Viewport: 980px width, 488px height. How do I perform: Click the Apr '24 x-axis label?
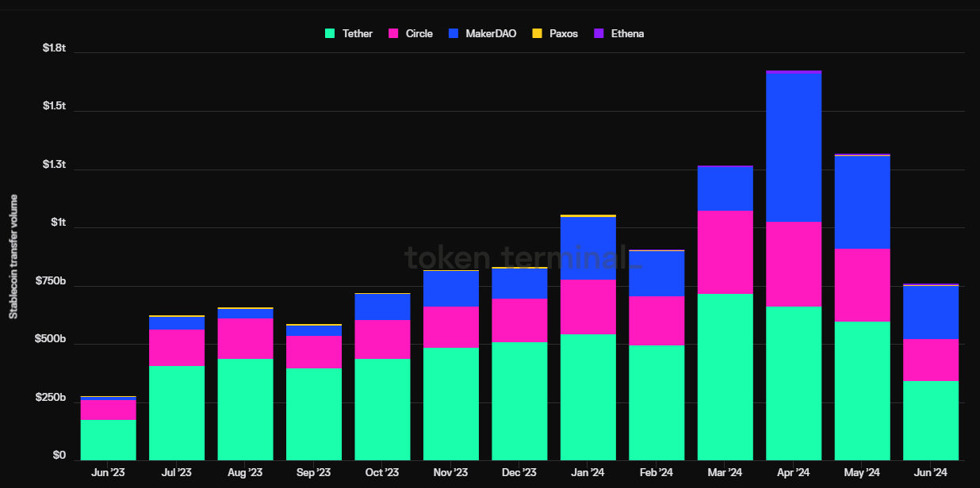click(793, 473)
